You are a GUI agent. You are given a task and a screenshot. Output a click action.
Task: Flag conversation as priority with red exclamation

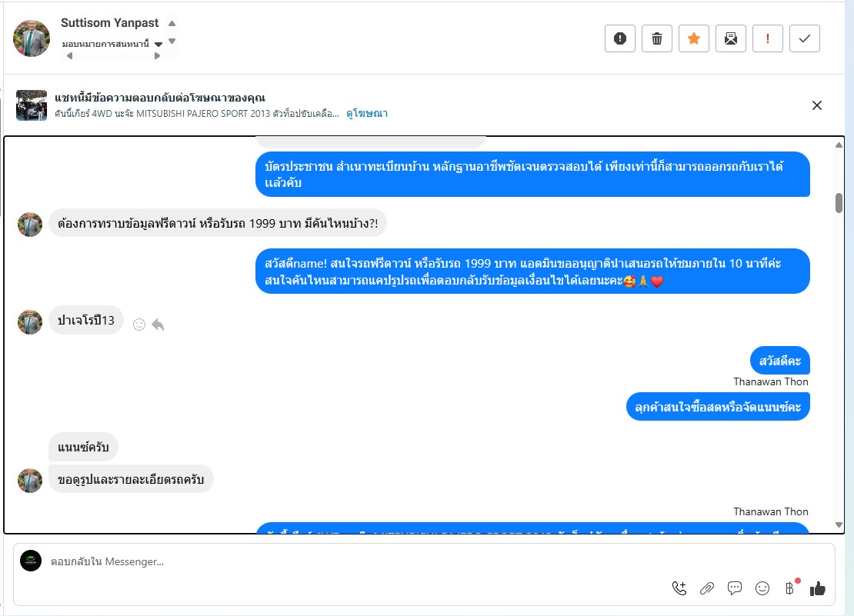coord(767,38)
